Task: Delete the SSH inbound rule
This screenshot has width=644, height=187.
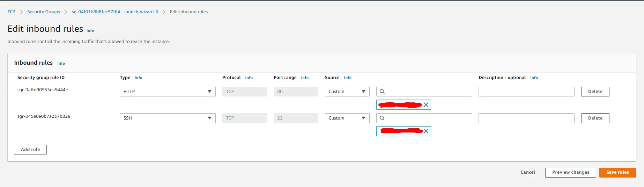Action: (x=595, y=118)
